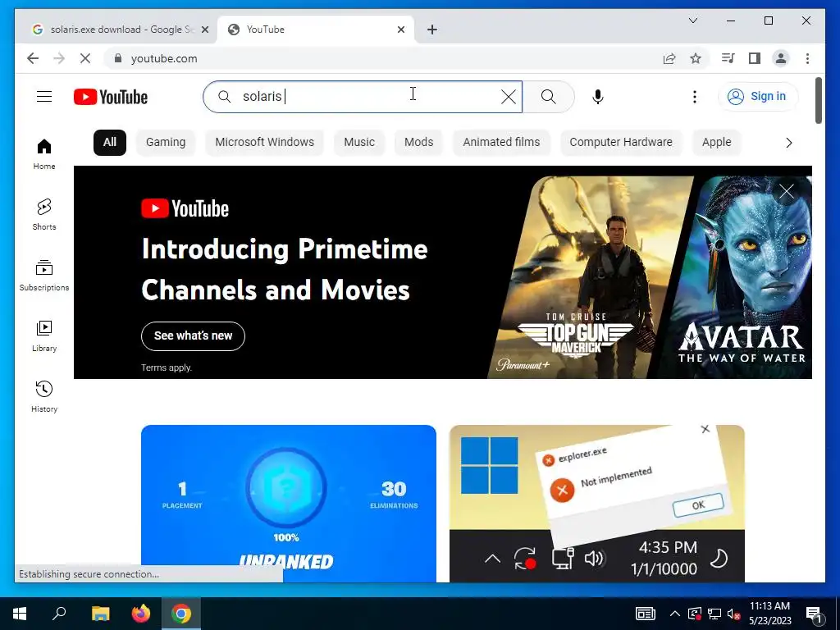Open News and interests taskbar icon
Screen dimensions: 840x630
[x=645, y=614]
